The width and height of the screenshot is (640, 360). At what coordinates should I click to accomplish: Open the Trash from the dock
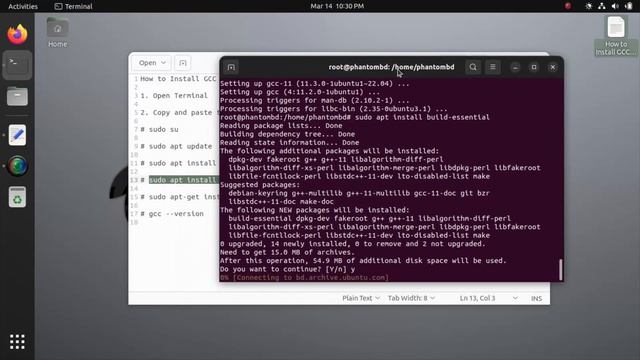(17, 198)
